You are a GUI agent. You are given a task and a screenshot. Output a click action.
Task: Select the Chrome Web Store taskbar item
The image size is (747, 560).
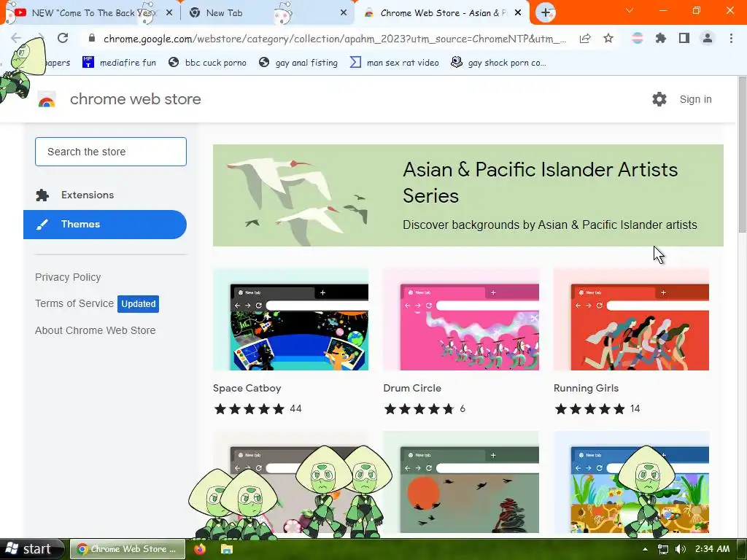[128, 549]
